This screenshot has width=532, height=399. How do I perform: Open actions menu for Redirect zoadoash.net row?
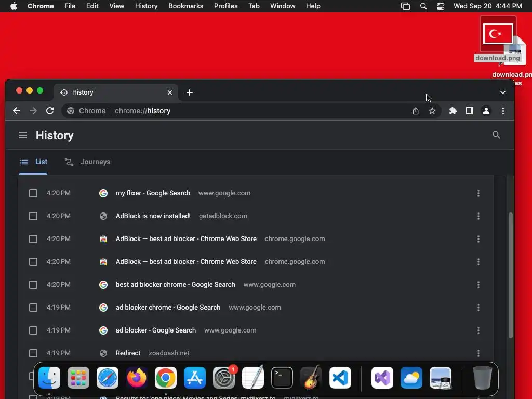coord(478,353)
